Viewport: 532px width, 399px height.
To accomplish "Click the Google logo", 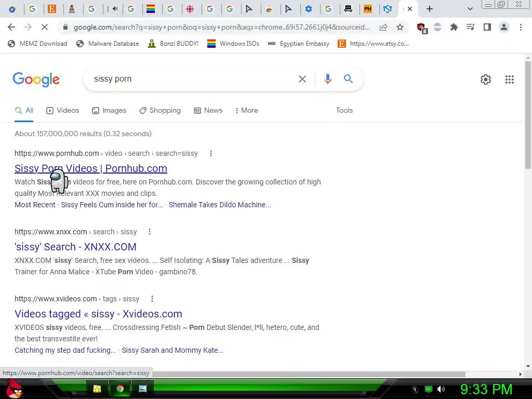I will [36, 79].
